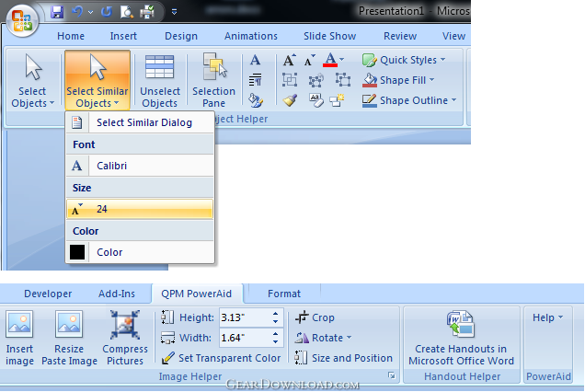Viewport: 585px width, 392px height.
Task: Open the Insert ribbon tab
Action: tap(123, 36)
